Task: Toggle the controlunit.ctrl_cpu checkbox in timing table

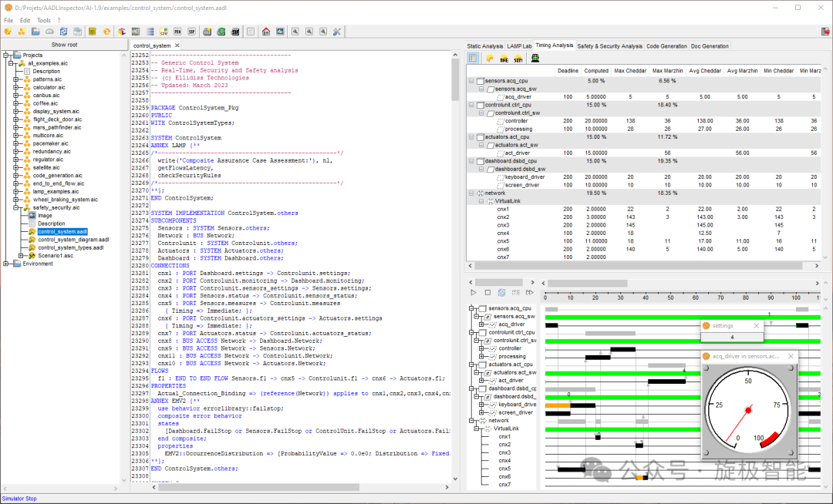Action: coord(480,105)
